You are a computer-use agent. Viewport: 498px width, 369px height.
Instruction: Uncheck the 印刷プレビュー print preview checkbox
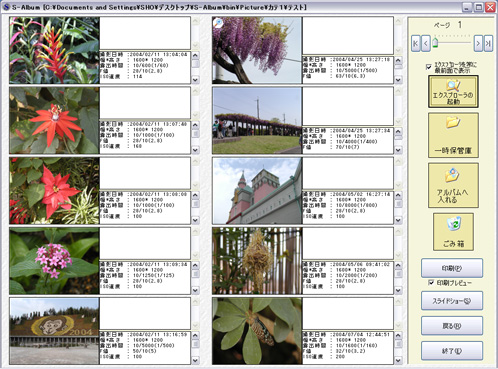(431, 283)
